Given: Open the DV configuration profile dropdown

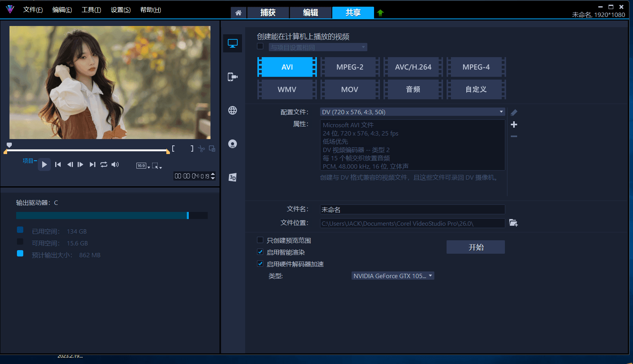Looking at the screenshot, I should pos(412,112).
